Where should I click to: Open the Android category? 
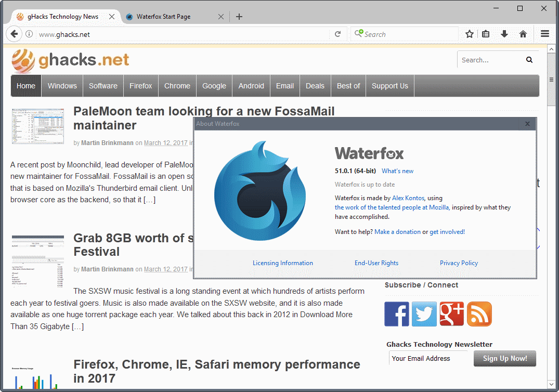coord(251,86)
